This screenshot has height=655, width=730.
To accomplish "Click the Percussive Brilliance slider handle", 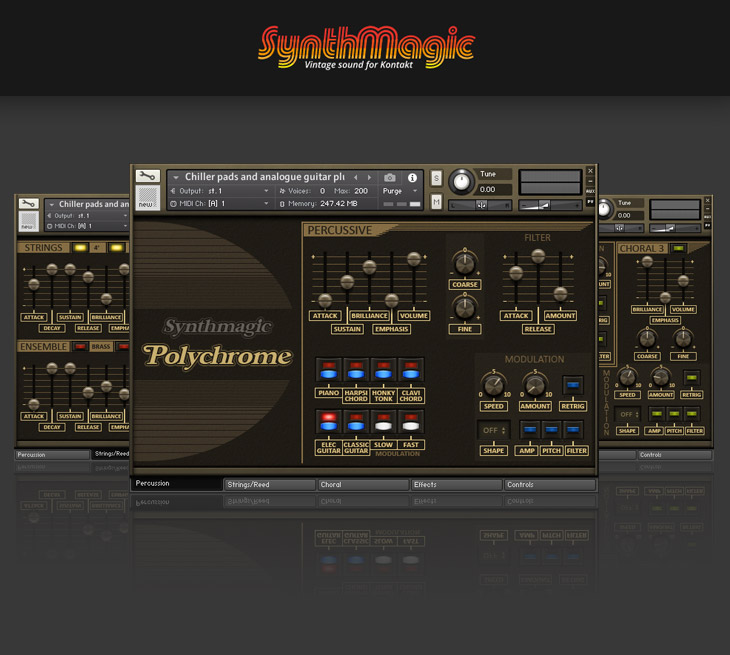I will 369,267.
